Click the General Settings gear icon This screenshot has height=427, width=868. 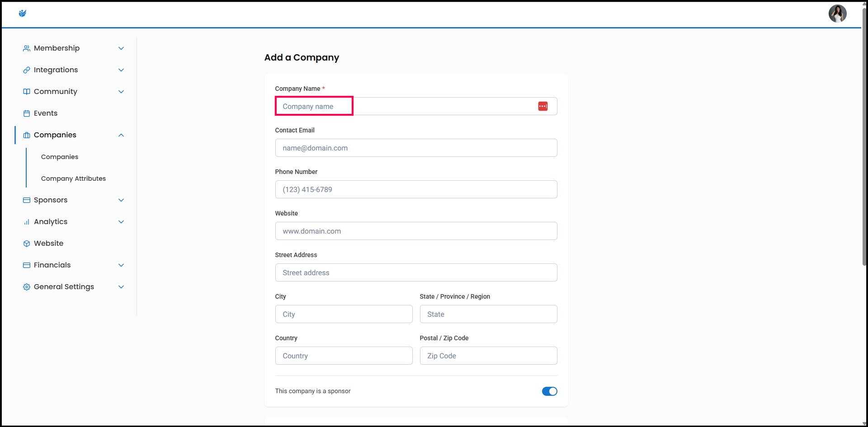(27, 287)
